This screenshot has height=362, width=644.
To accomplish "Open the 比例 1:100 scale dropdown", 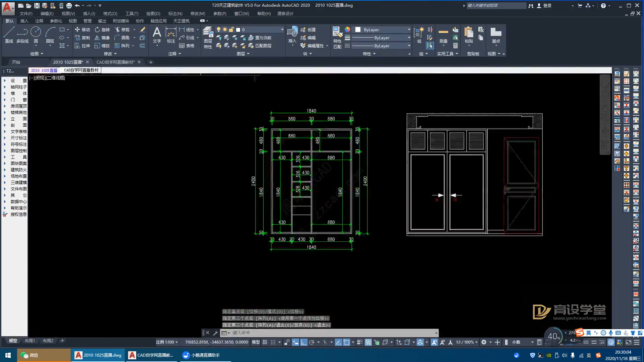I will pyautogui.click(x=167, y=342).
